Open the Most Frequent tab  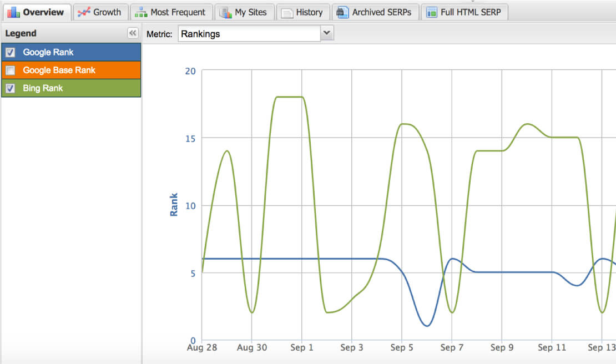pyautogui.click(x=178, y=12)
